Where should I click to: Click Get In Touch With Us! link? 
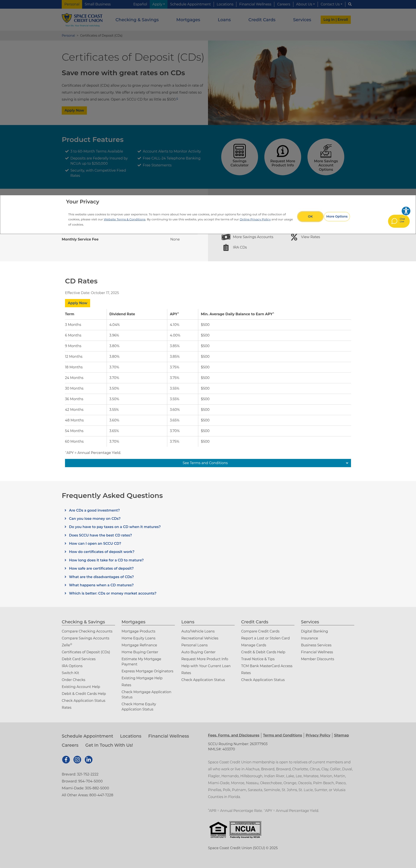pyautogui.click(x=109, y=745)
